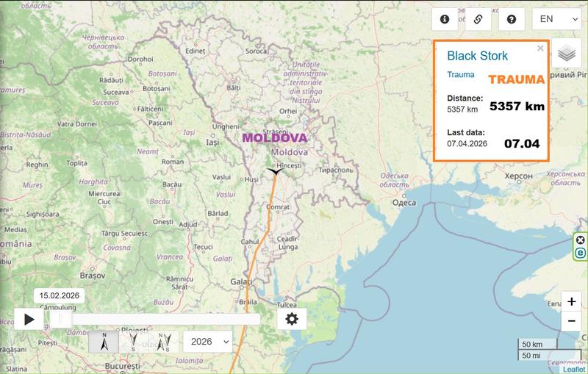Click the 'Huși' map label
588x374 pixels.
coord(251,179)
